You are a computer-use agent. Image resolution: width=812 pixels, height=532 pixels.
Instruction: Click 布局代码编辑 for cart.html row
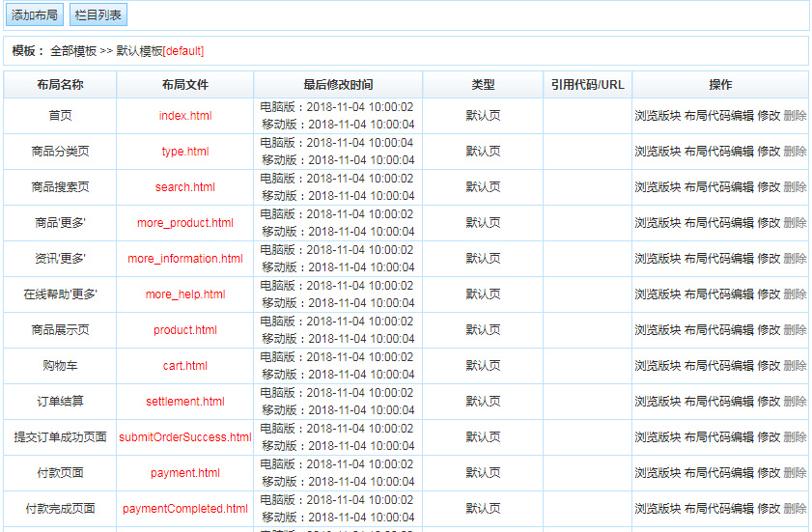coord(718,366)
